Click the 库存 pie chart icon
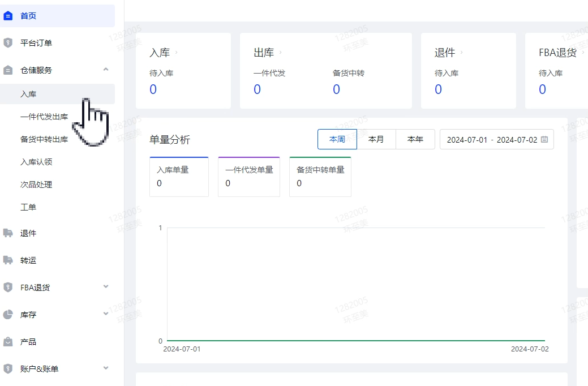Image resolution: width=588 pixels, height=386 pixels. click(8, 314)
